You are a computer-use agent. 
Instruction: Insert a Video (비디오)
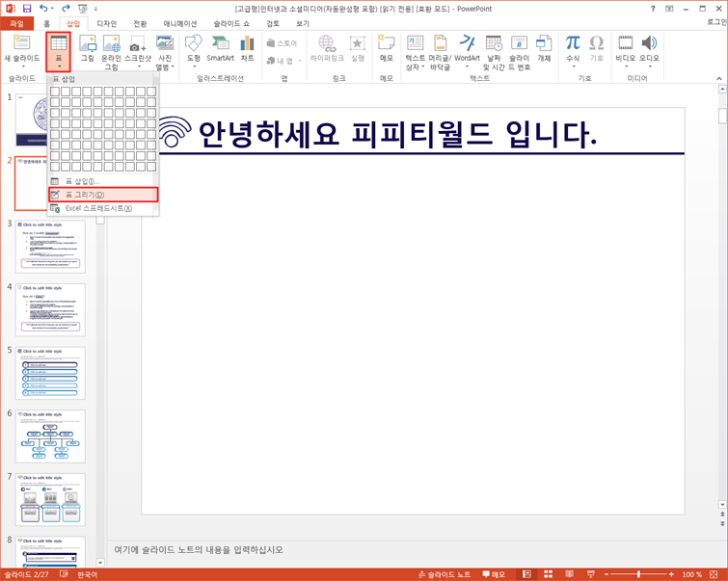[626, 50]
